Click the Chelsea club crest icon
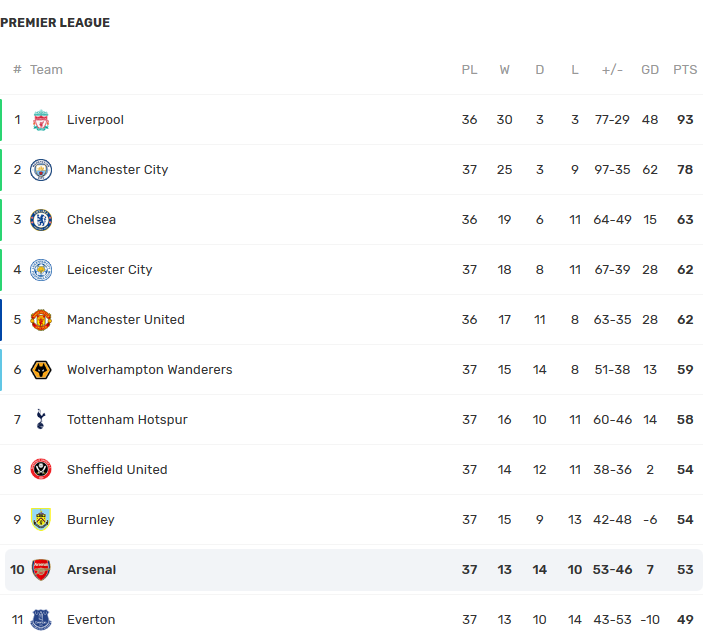703x643 pixels. [41, 220]
